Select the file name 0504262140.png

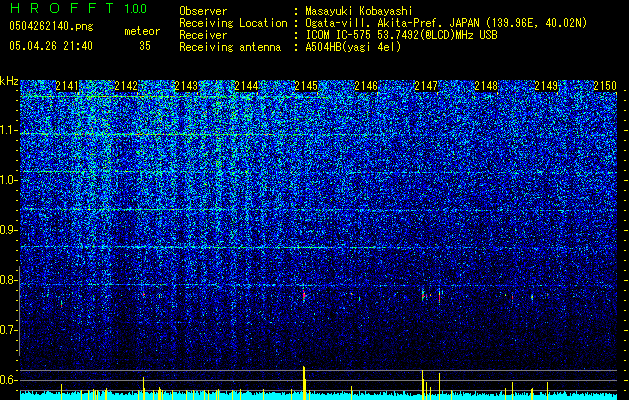[x=51, y=26]
